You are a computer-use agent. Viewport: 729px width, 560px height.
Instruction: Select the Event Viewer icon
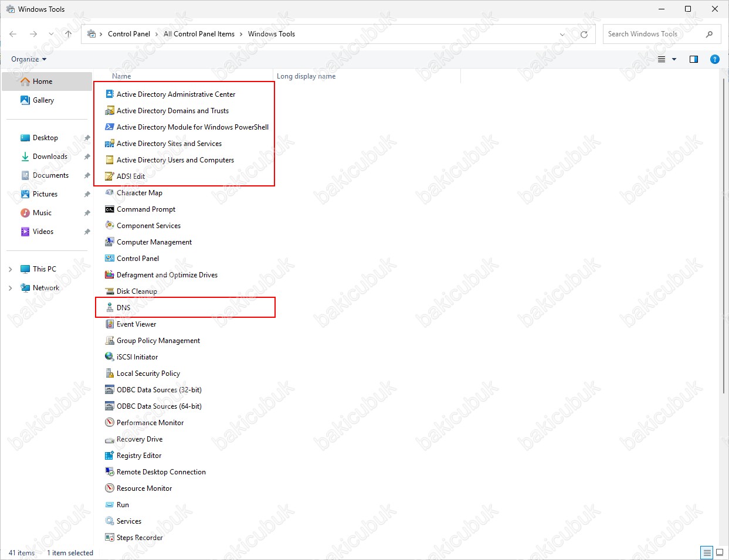(110, 324)
